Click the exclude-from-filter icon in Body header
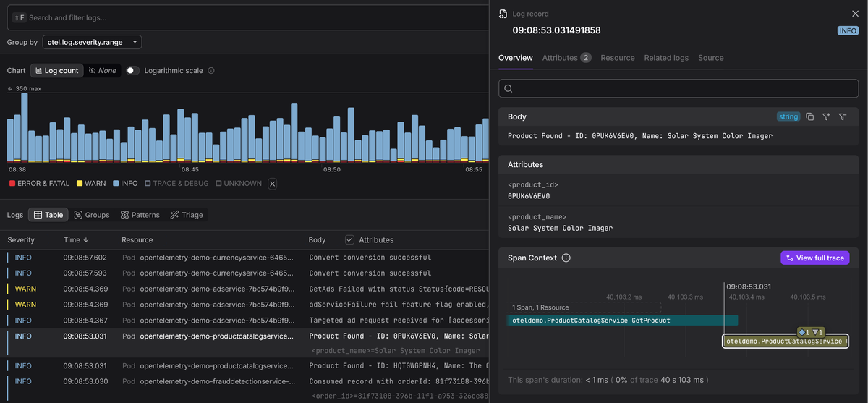Screen dimensions: 868x403 pos(843,116)
